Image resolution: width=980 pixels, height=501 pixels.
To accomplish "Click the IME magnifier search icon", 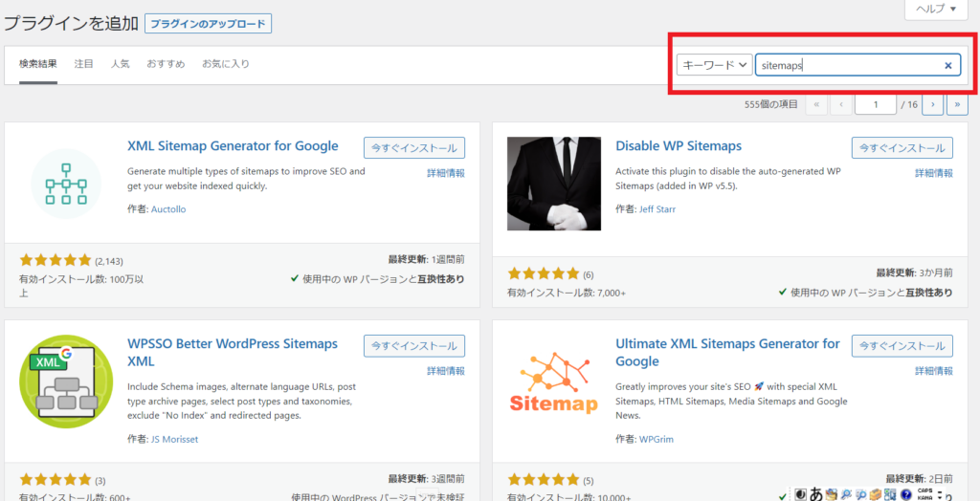I will [x=846, y=494].
